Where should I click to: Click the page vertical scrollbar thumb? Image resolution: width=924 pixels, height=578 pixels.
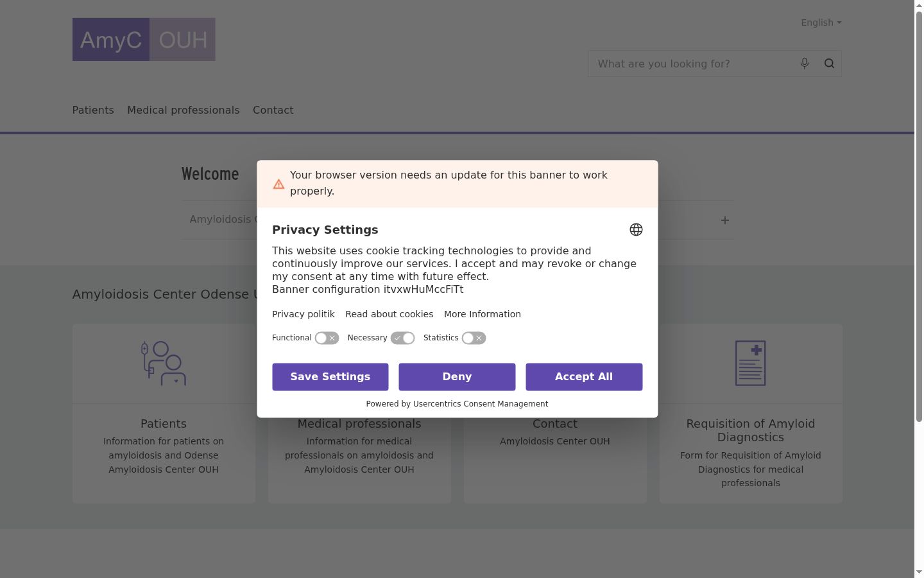tap(919, 216)
